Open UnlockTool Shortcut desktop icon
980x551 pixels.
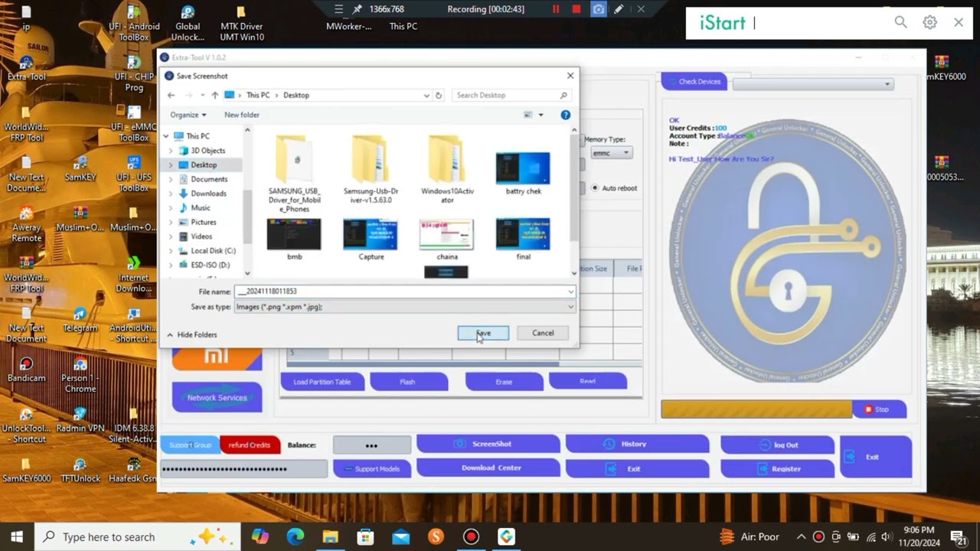[27, 425]
